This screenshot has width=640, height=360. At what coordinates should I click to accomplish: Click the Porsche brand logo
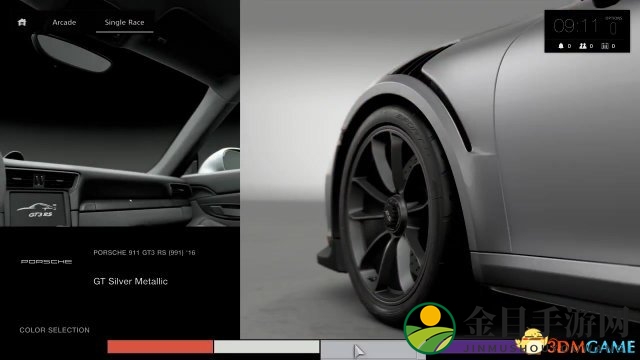click(46, 262)
